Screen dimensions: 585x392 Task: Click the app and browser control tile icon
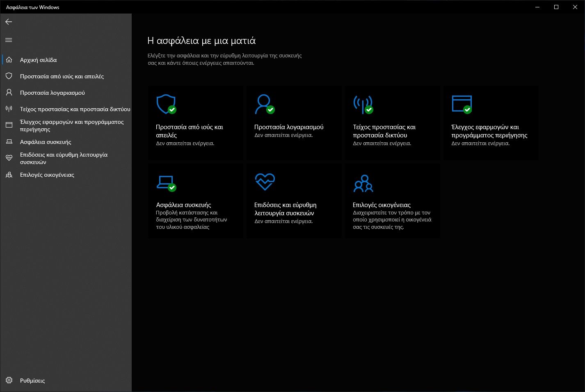pos(462,104)
